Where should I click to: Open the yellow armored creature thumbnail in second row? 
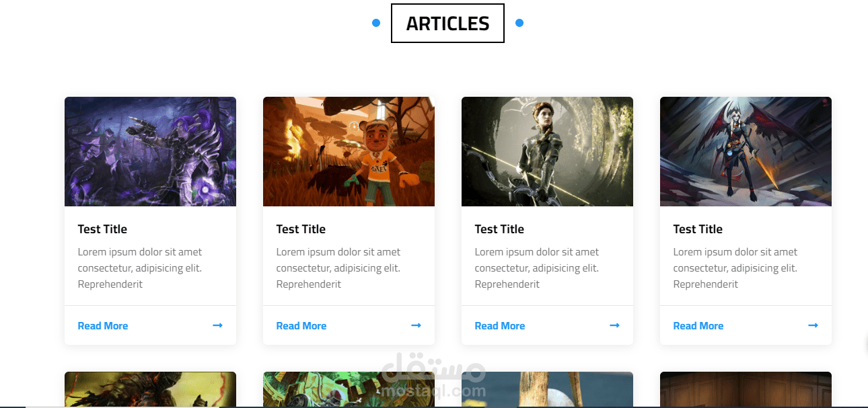click(x=150, y=389)
